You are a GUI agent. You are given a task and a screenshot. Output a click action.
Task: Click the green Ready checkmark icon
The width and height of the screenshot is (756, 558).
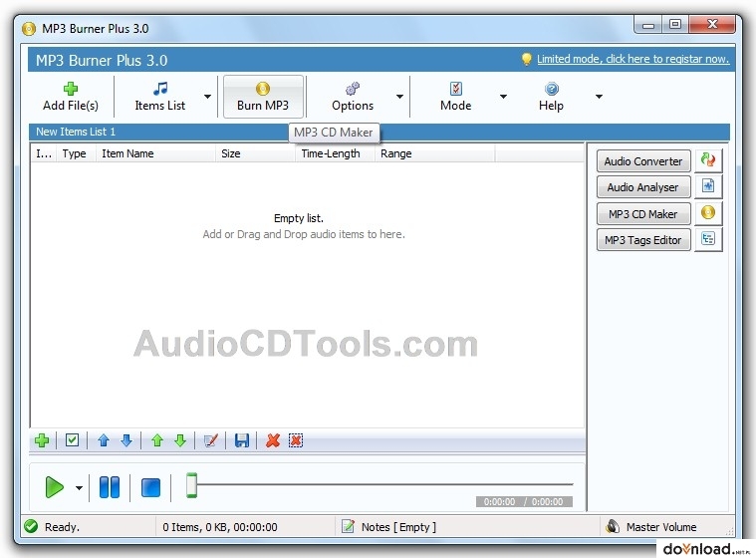(31, 526)
